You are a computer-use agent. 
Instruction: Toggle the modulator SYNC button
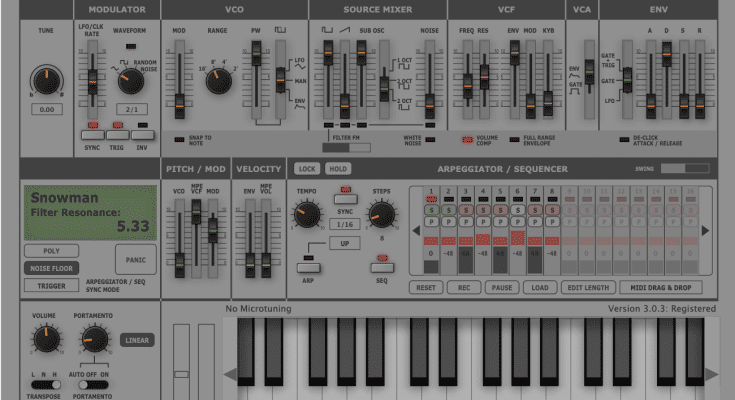coord(92,135)
